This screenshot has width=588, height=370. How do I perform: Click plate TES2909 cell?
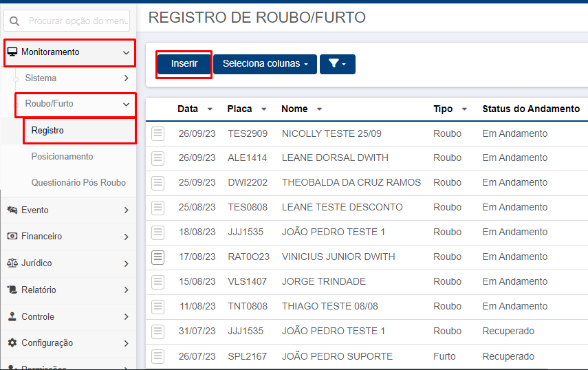tap(248, 133)
